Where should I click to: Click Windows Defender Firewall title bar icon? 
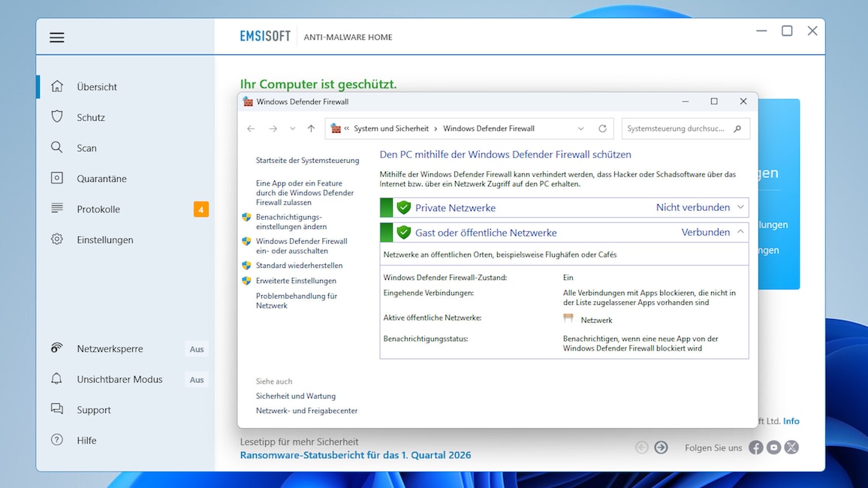point(248,102)
